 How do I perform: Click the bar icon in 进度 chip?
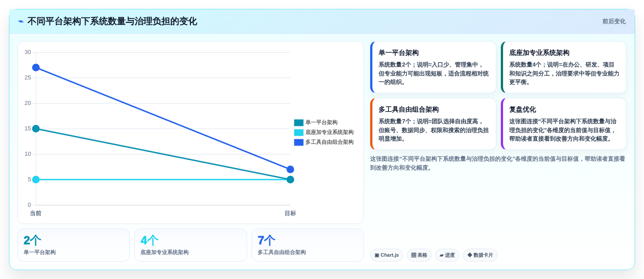442,255
